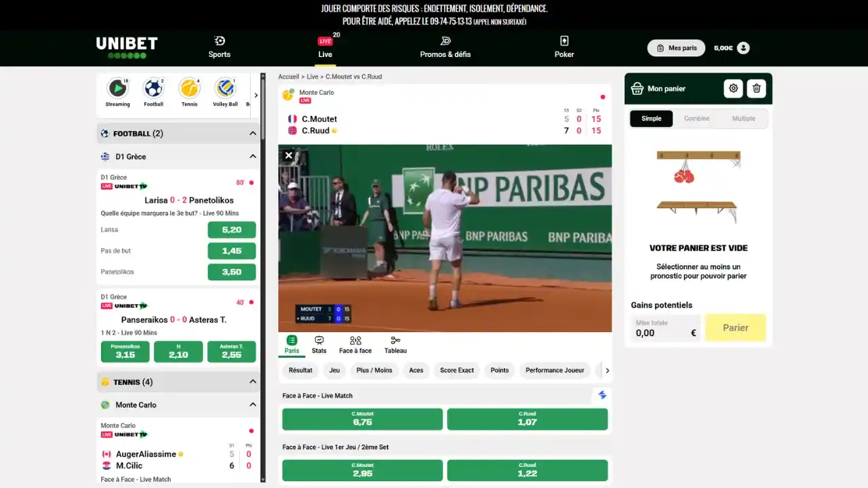Viewport: 868px width, 488px height.
Task: Filter bets by Plus / Moins
Action: pyautogui.click(x=374, y=370)
